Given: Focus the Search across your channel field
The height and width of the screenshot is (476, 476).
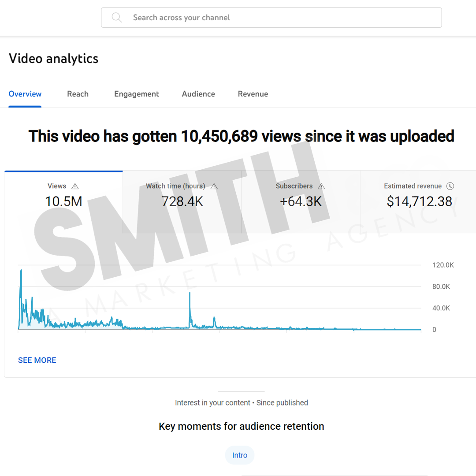Looking at the screenshot, I should (271, 18).
